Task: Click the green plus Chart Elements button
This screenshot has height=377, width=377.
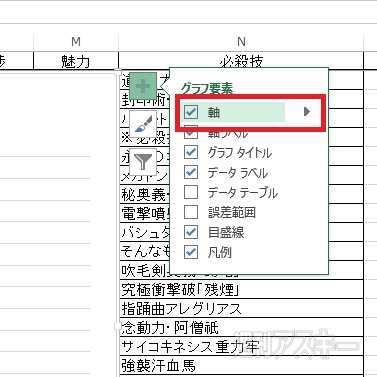Action: click(x=143, y=86)
